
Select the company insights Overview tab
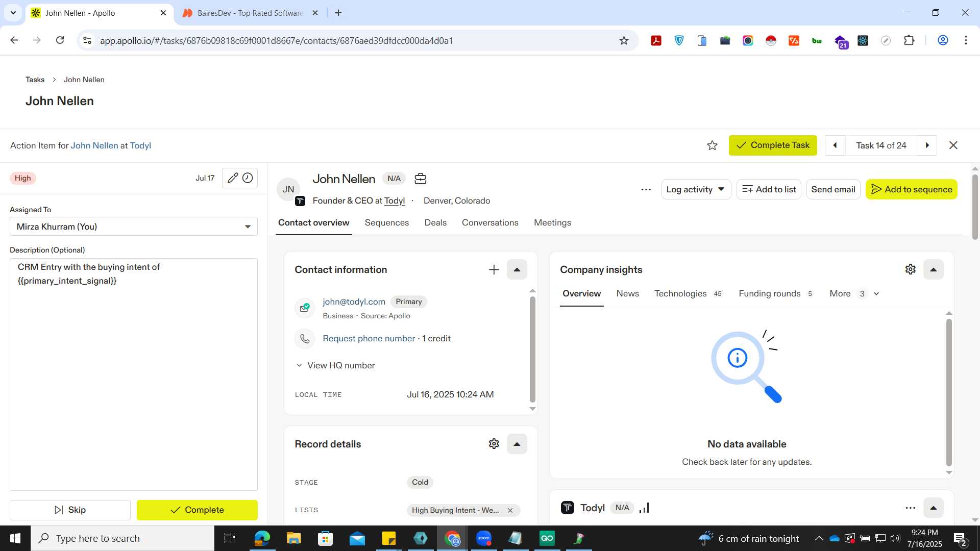[581, 294]
